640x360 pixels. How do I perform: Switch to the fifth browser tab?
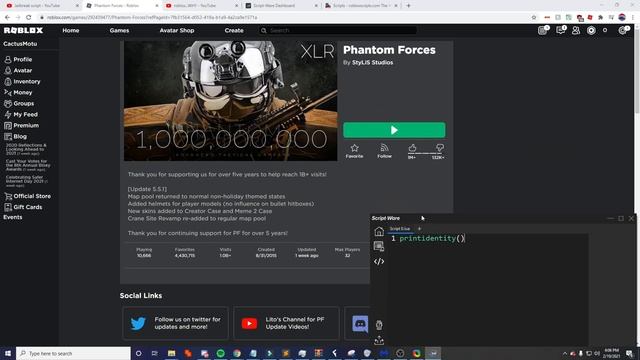[x=361, y=6]
